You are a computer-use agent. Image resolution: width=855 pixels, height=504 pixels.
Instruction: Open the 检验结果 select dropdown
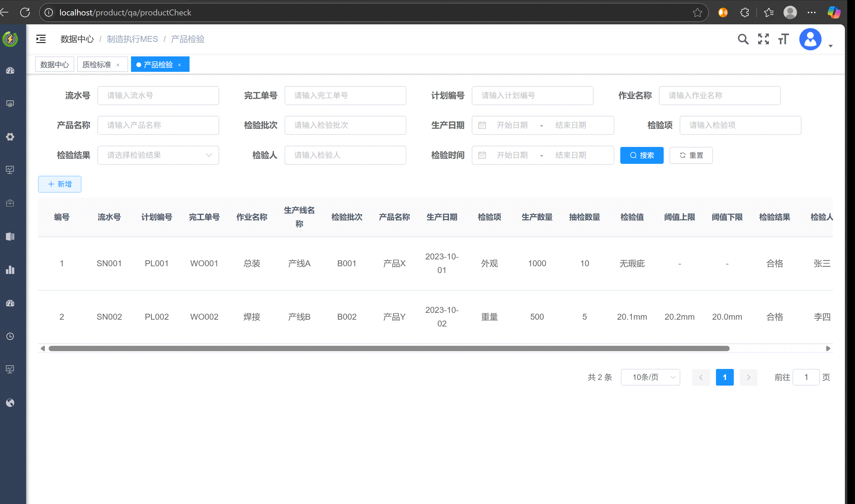tap(158, 155)
